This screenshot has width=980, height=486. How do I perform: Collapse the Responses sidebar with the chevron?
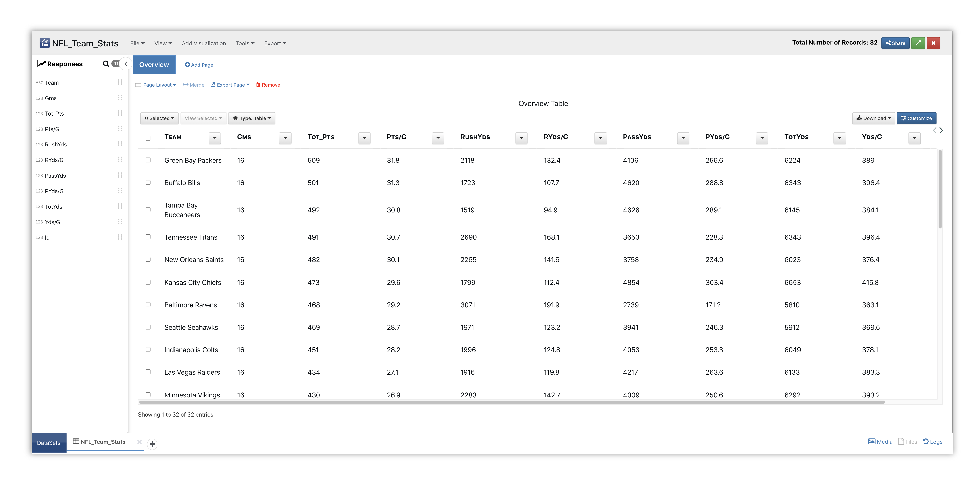tap(126, 64)
